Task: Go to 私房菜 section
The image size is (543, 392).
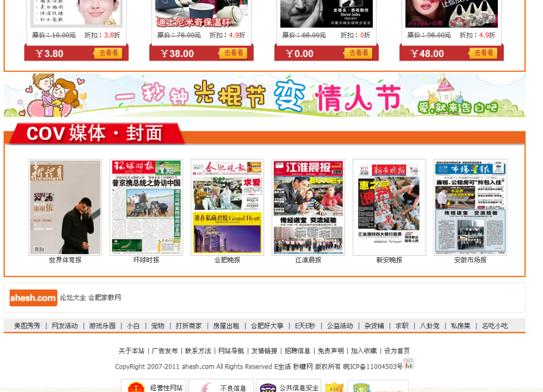Action: tap(460, 326)
